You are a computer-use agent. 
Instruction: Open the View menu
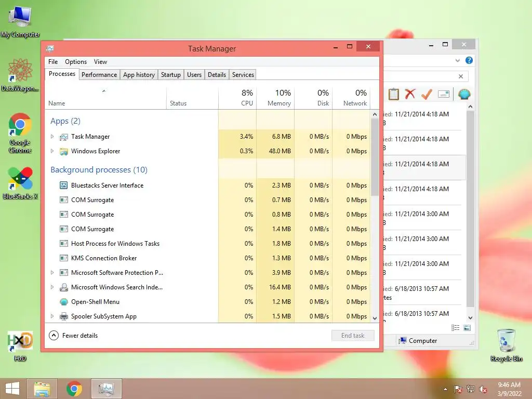(x=100, y=62)
